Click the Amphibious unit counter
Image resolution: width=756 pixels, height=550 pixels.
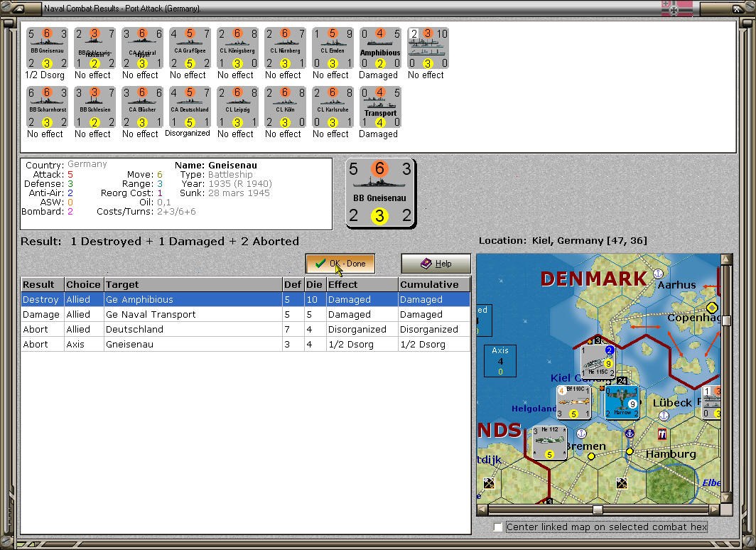point(380,48)
